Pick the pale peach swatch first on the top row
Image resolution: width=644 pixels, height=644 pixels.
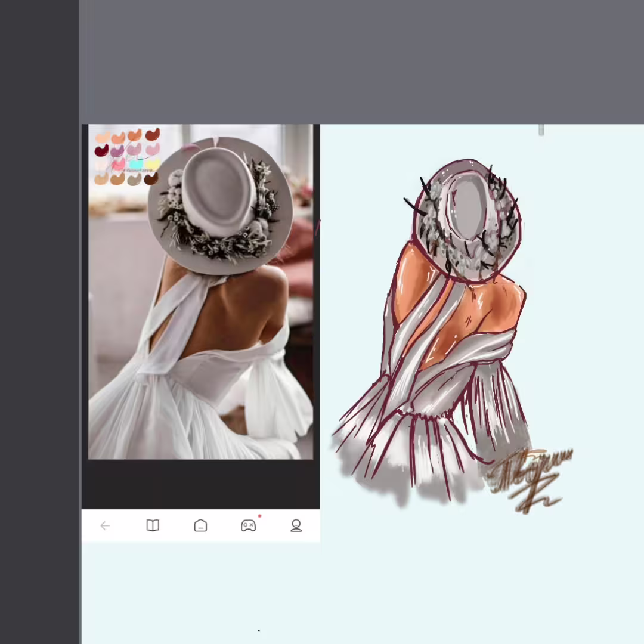103,137
